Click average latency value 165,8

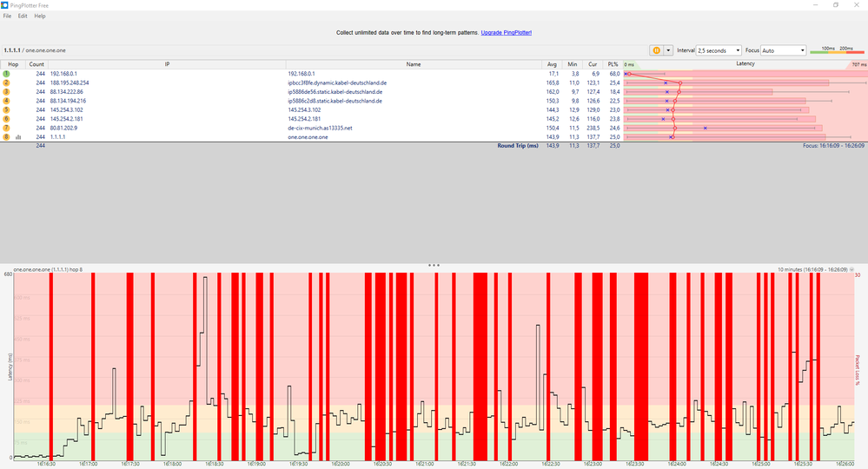point(553,83)
